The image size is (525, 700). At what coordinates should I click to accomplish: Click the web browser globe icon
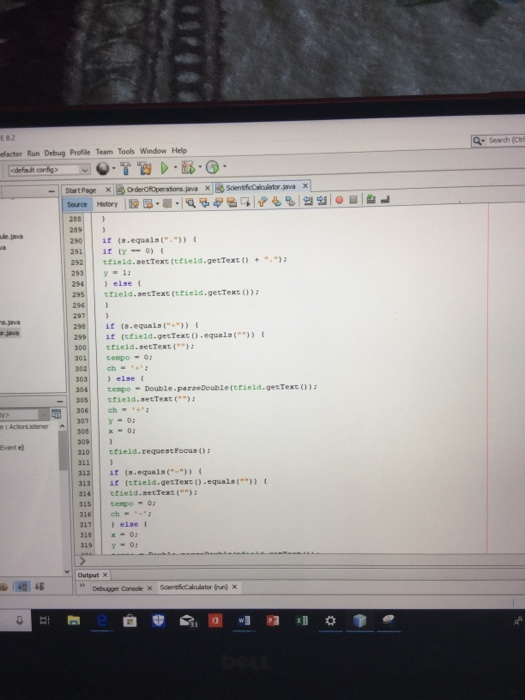tap(103, 168)
